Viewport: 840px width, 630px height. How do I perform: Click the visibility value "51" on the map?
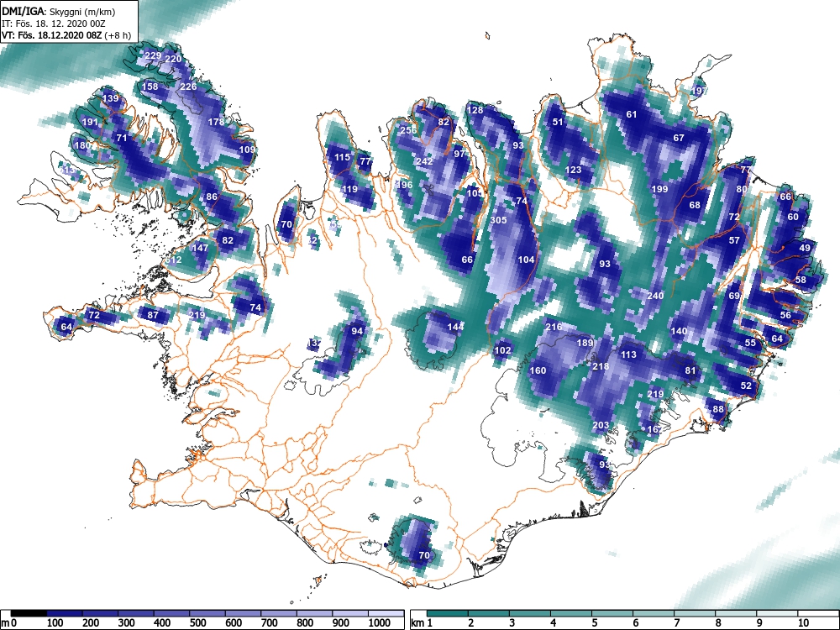pos(559,122)
